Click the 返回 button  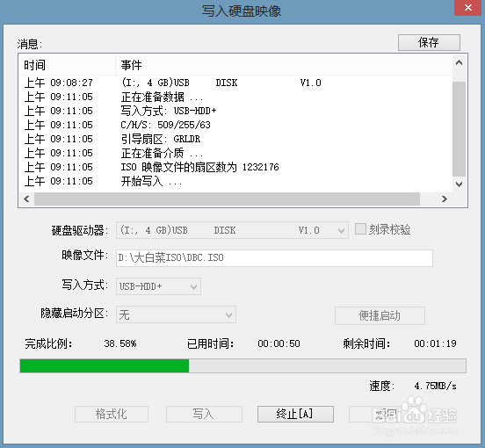click(x=387, y=414)
